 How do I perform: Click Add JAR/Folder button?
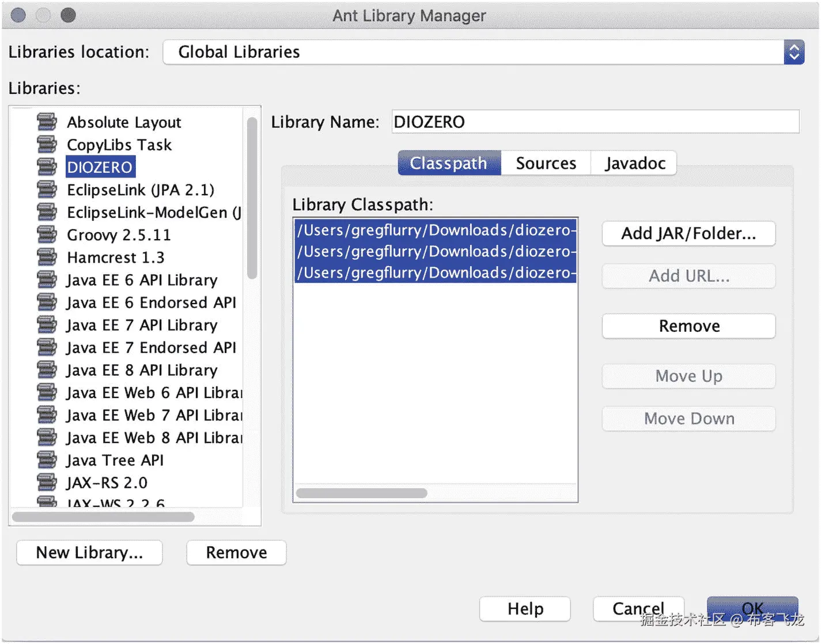(688, 234)
